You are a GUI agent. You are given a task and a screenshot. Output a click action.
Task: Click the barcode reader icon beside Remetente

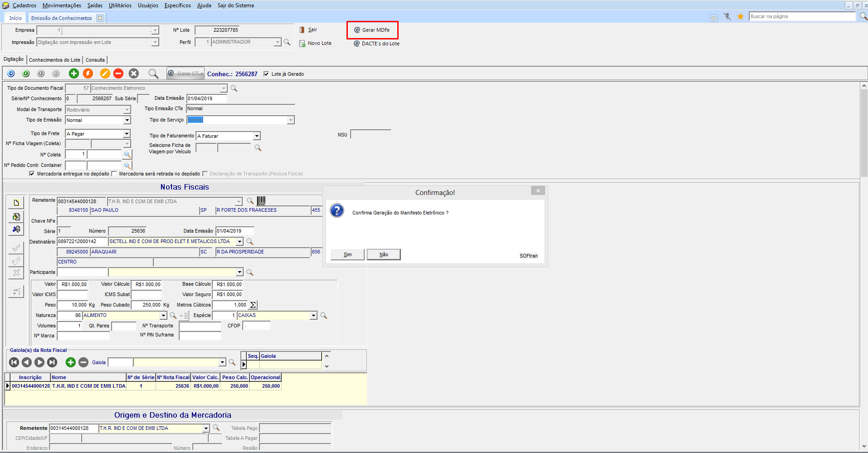tap(261, 201)
